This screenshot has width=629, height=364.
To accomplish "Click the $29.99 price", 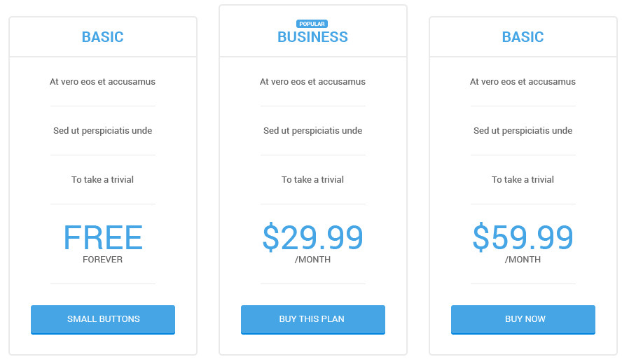I will tap(312, 238).
